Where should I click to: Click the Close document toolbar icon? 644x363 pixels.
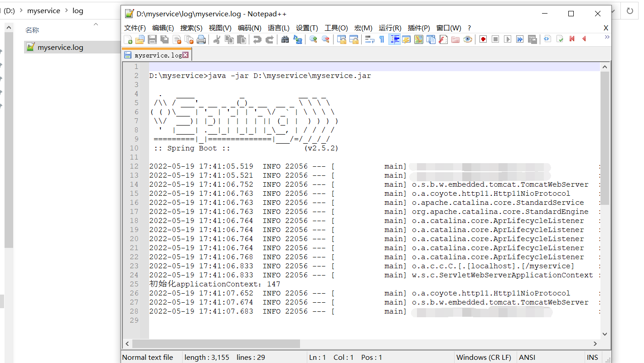(x=177, y=39)
